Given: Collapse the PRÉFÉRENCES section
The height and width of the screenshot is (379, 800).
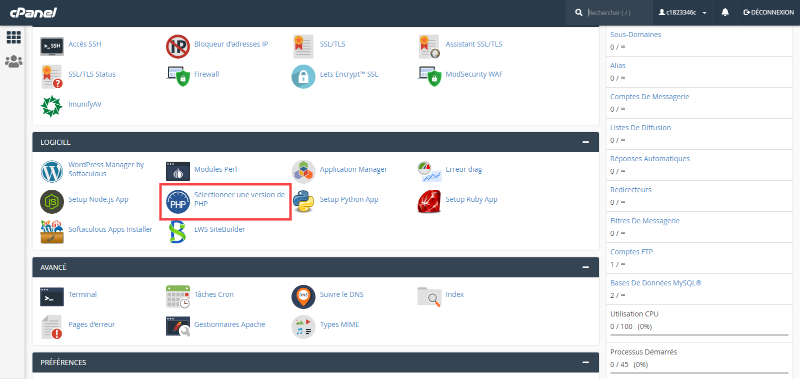Looking at the screenshot, I should coord(586,362).
